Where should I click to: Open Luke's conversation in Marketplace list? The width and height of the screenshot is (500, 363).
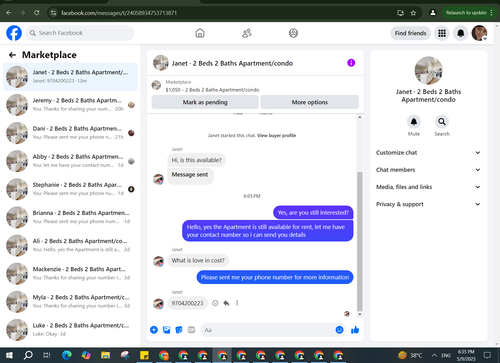(70, 329)
